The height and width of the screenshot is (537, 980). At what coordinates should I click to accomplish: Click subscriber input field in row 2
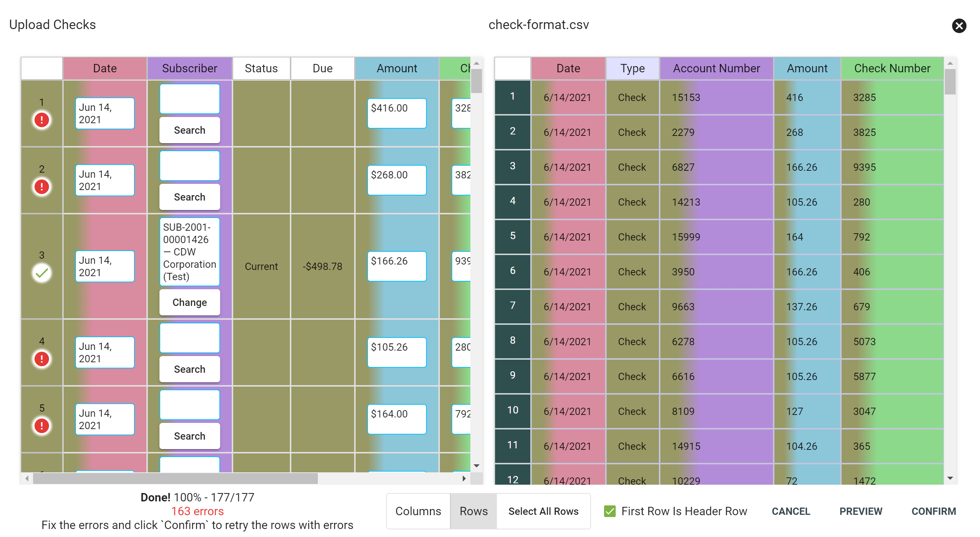click(190, 166)
